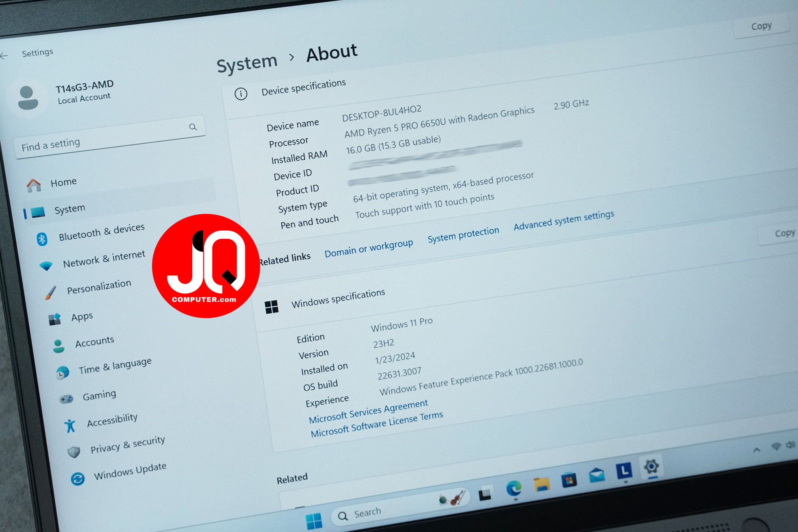Screen dimensions: 798x532
Task: Open Accounts settings
Action: [x=95, y=342]
